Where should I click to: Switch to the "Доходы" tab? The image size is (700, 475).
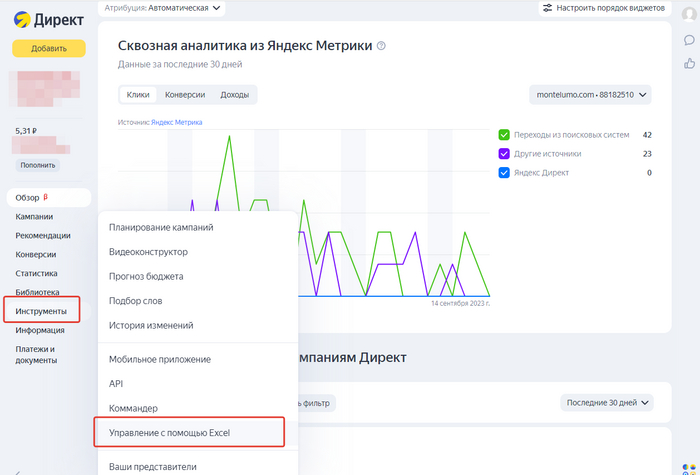click(x=234, y=95)
